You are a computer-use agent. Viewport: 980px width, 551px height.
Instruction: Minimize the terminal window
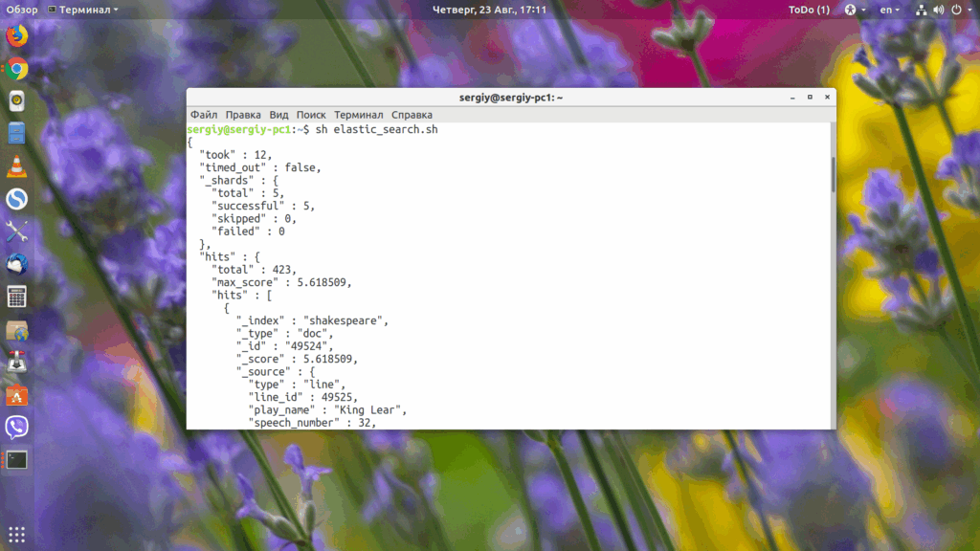(x=792, y=98)
